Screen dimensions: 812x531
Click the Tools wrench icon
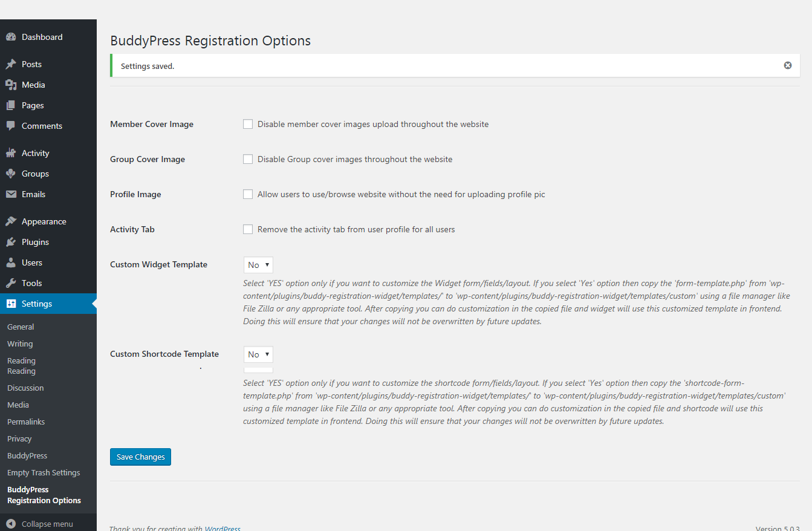coord(11,283)
